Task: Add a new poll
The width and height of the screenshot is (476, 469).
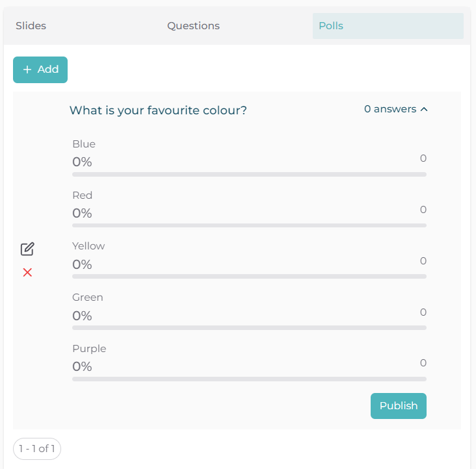Action: [40, 70]
